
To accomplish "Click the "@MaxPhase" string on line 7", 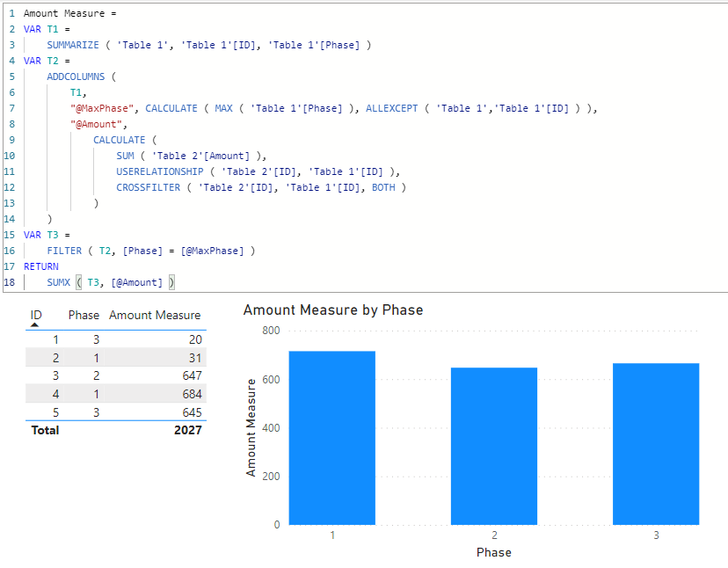I will (x=102, y=108).
